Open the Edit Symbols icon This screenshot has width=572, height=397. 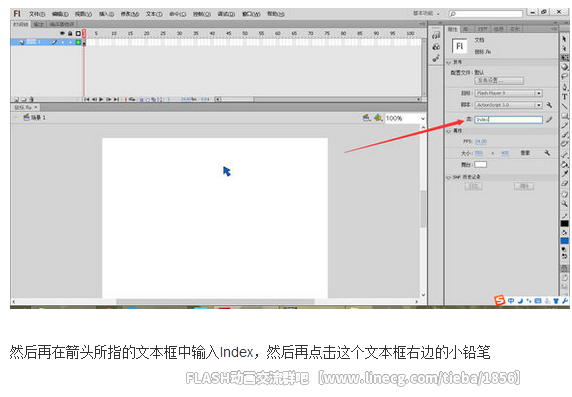tap(378, 117)
